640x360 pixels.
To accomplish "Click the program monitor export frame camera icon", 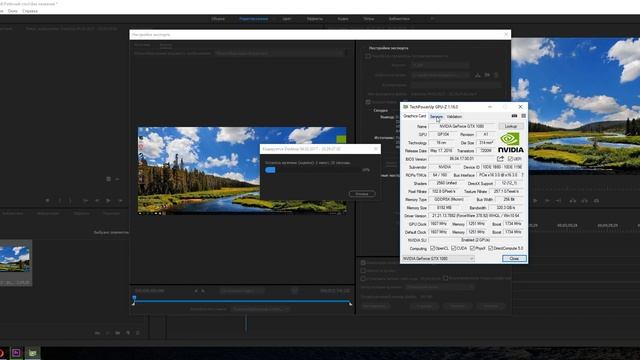I will tap(596, 200).
